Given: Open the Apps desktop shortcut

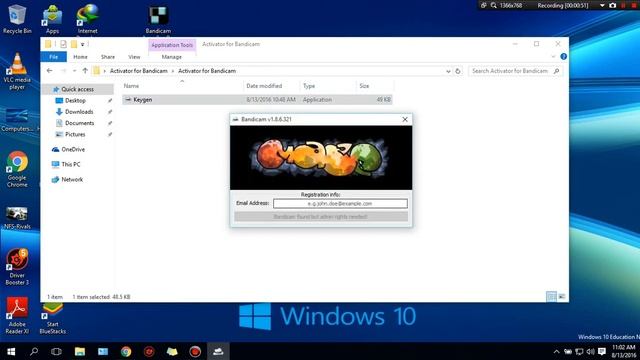Looking at the screenshot, I should [x=52, y=19].
